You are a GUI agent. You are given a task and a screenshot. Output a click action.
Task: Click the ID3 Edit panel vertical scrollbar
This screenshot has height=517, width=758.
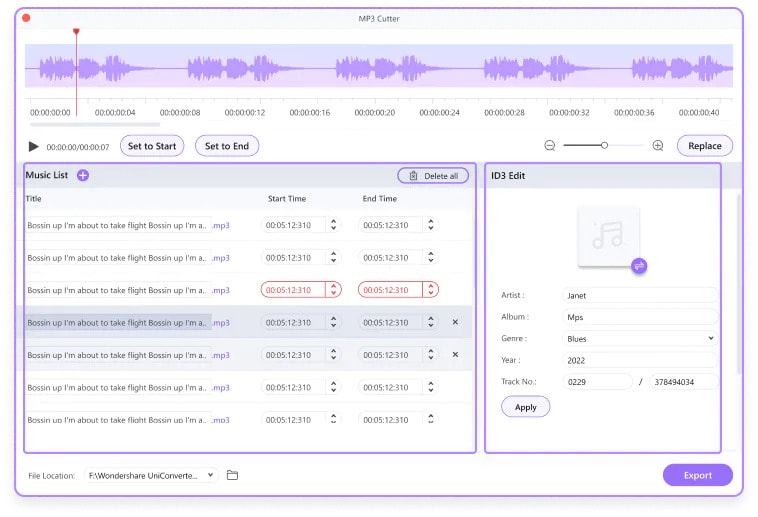[x=738, y=284]
